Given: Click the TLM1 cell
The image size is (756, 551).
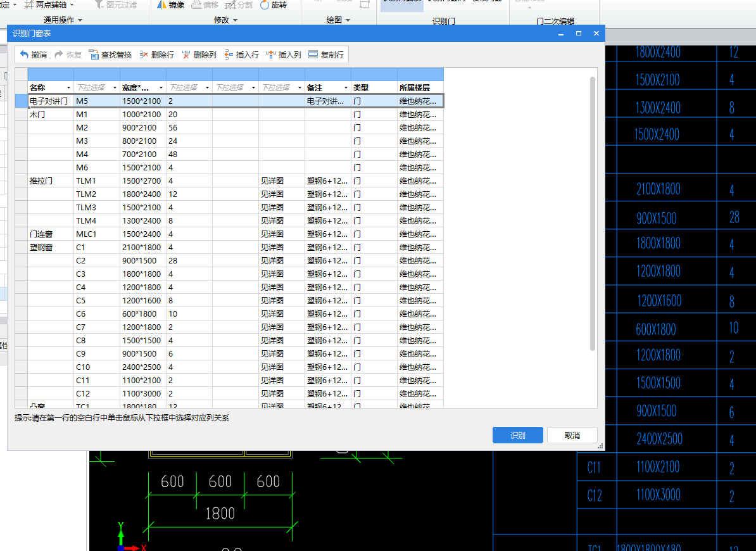Looking at the screenshot, I should 97,180.
